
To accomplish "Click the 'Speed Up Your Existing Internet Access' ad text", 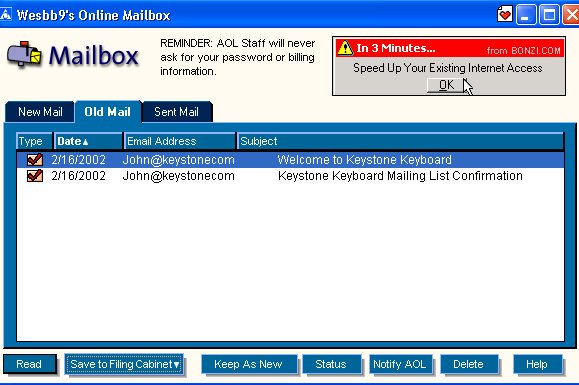I will [x=448, y=68].
